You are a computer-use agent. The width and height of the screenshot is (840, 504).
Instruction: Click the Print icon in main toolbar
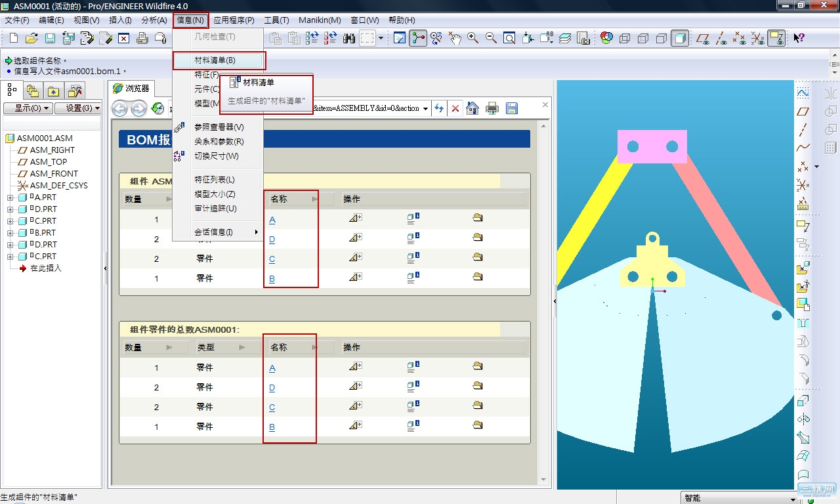(142, 38)
